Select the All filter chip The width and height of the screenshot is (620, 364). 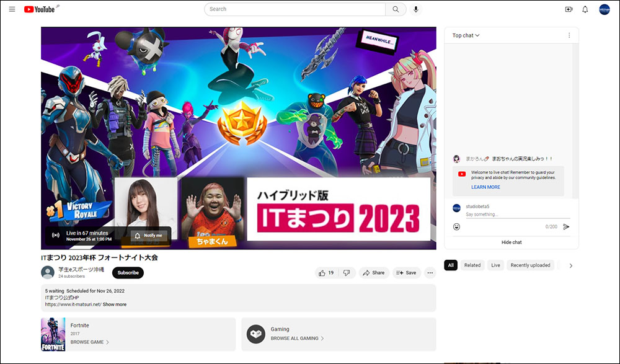point(451,265)
